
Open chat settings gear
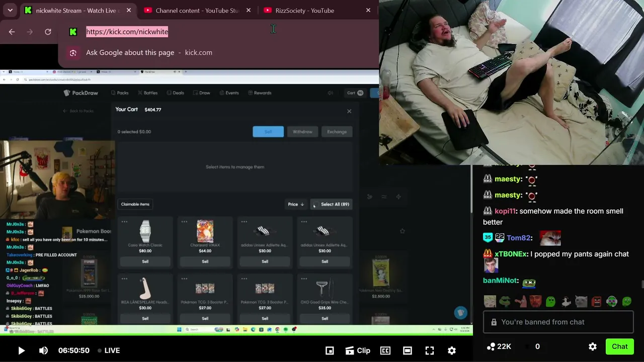click(593, 346)
